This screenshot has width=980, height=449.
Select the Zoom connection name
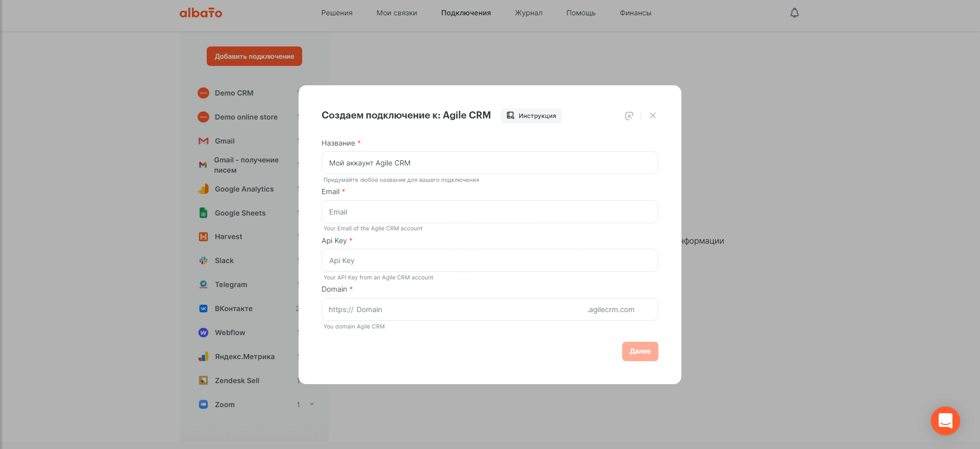225,405
